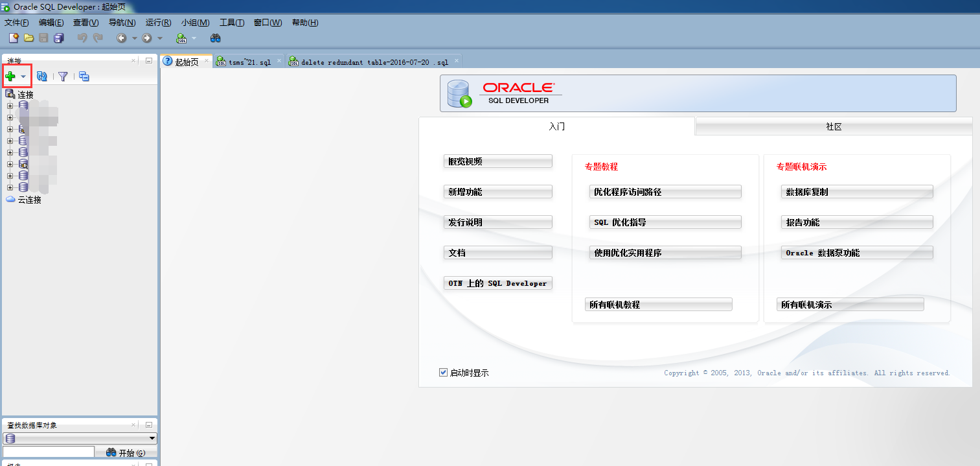Close the 查找数据库对象 panel with its X
The height and width of the screenshot is (466, 980).
134,425
